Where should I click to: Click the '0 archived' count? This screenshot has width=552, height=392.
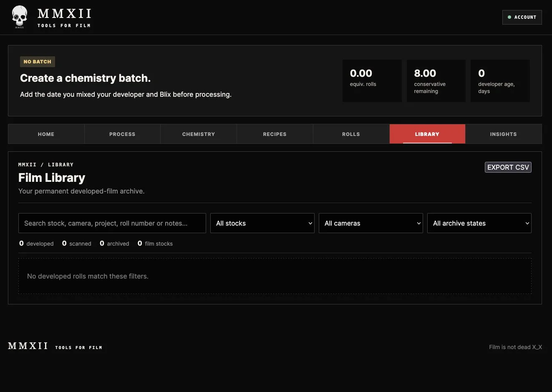pos(114,244)
